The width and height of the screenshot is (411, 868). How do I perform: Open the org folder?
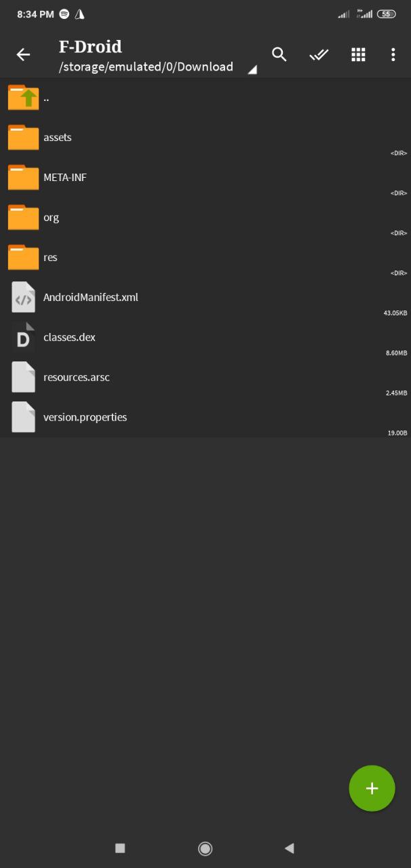click(206, 218)
